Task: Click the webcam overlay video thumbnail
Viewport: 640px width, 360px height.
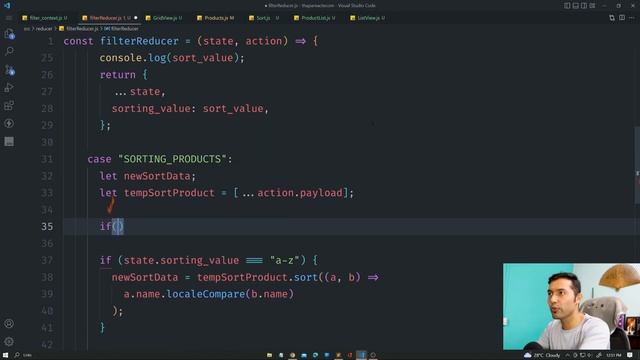Action: tap(571, 307)
